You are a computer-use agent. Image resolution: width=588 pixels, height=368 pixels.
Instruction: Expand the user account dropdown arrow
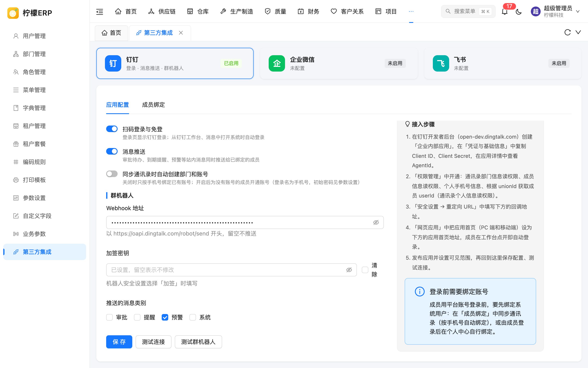(578, 11)
